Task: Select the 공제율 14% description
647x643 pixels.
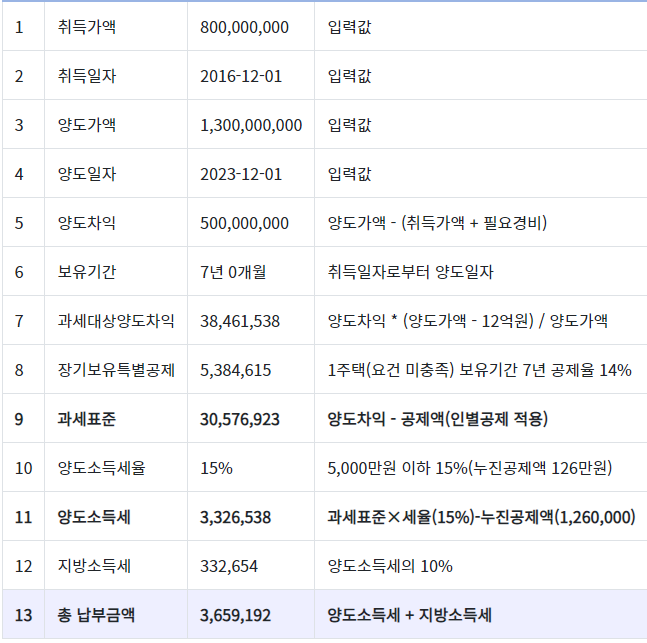Action: click(x=479, y=370)
